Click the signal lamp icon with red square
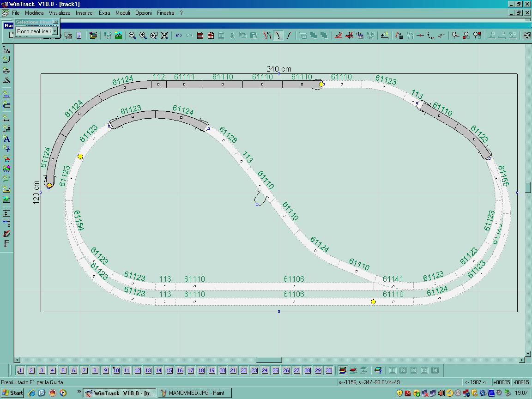Image resolution: width=532 pixels, height=399 pixels. click(x=477, y=35)
